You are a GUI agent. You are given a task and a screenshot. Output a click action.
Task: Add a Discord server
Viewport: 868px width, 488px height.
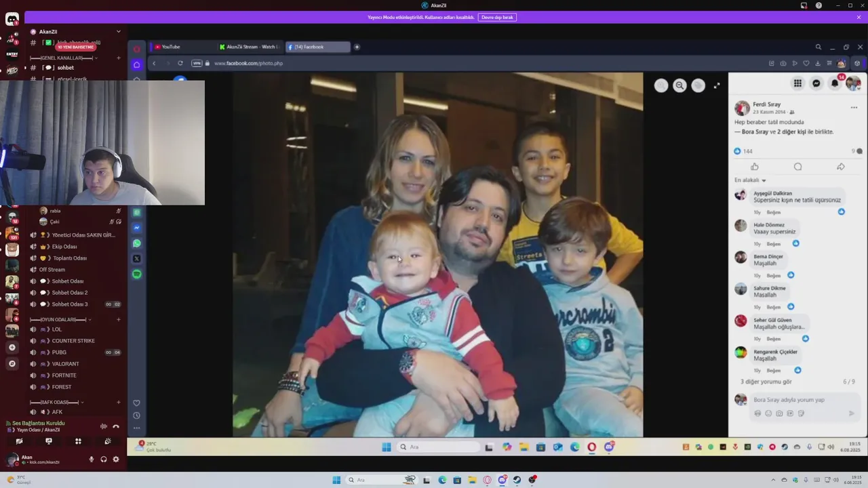point(12,347)
